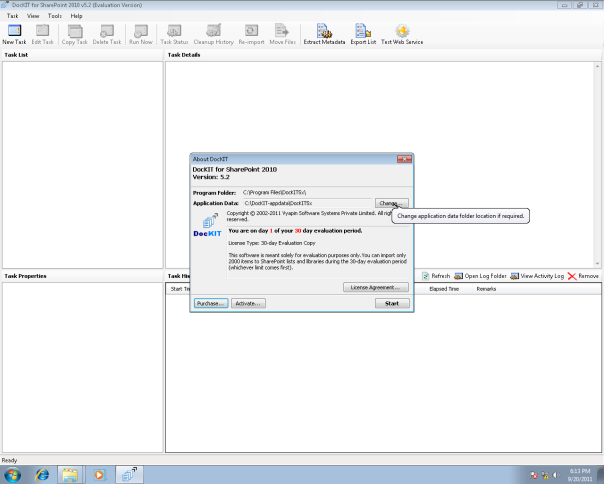The height and width of the screenshot is (484, 604).
Task: Click the Edit Task toolbar icon
Action: click(x=42, y=34)
